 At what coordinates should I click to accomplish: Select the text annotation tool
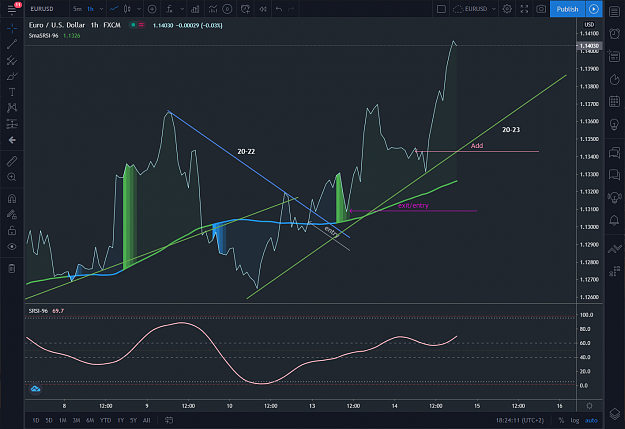[x=12, y=92]
